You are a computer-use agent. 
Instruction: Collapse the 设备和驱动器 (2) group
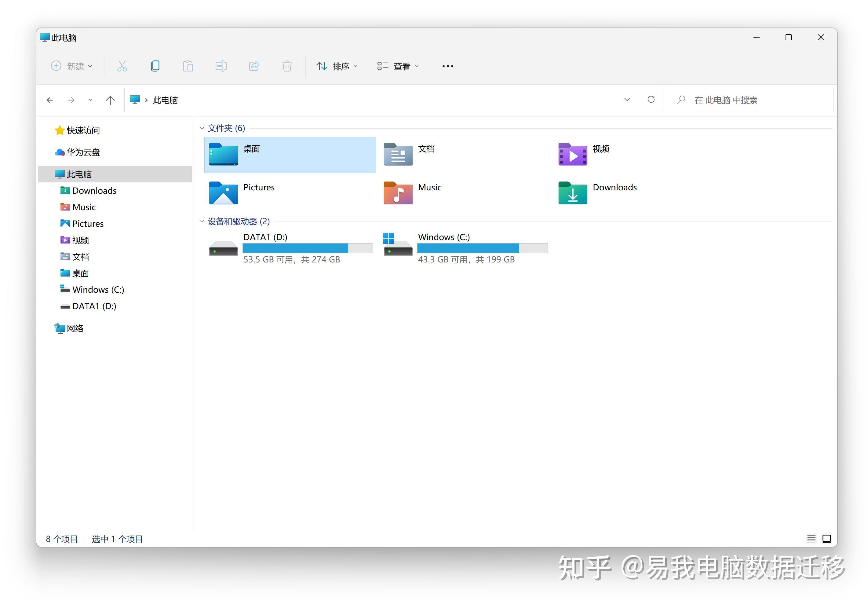[x=202, y=221]
